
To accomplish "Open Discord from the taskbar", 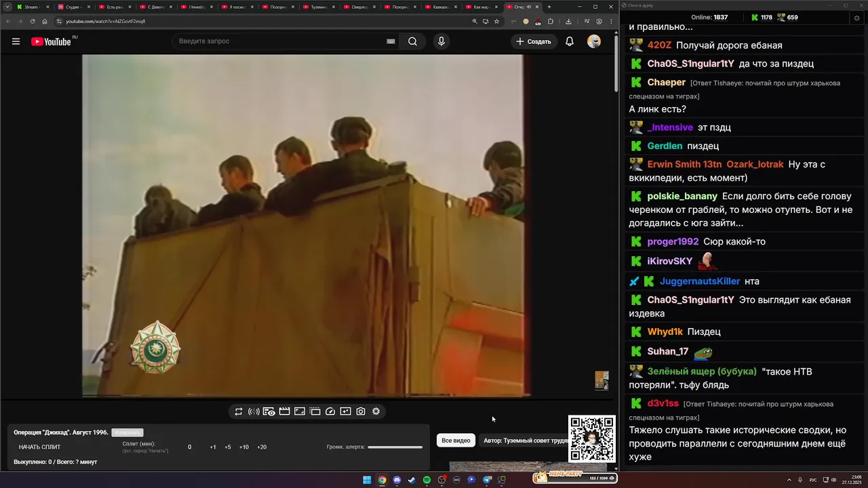I will pos(397,480).
